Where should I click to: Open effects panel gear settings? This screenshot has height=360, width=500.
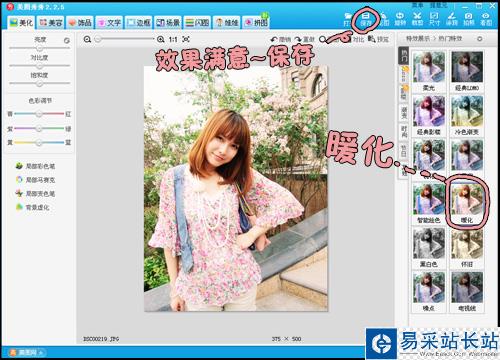(480, 39)
